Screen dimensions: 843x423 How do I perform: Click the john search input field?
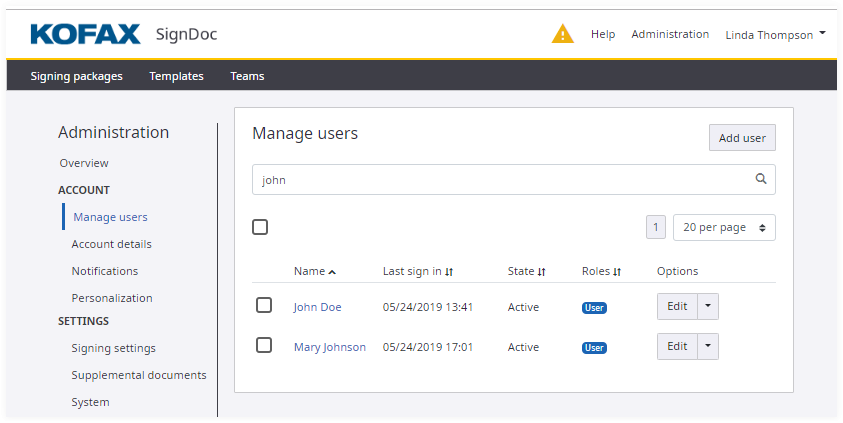click(x=500, y=180)
